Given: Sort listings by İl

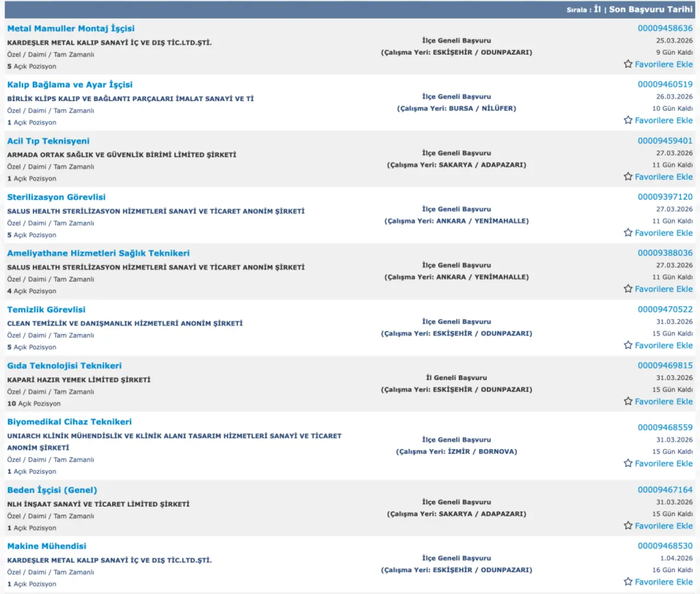Looking at the screenshot, I should tap(597, 9).
